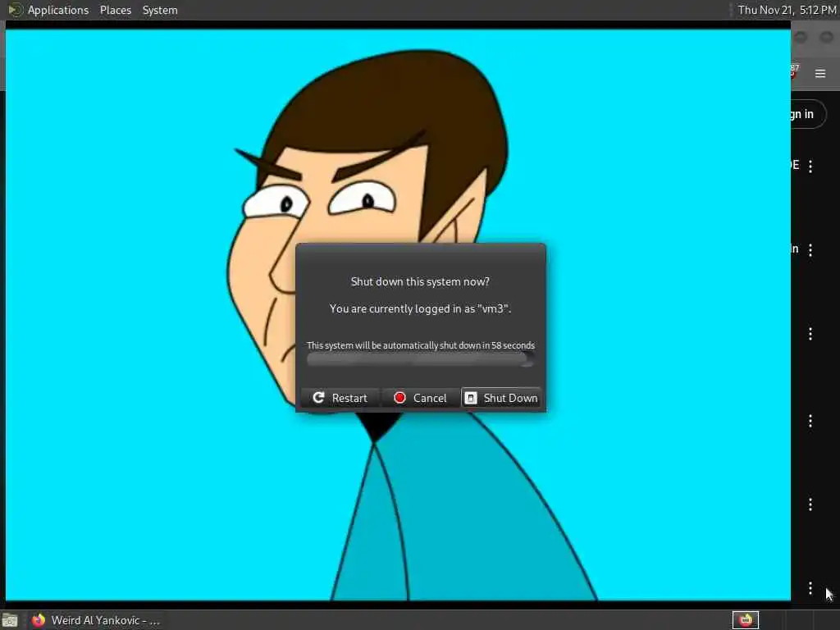
Task: Click the clock showing Thu Nov 21
Action: pos(787,10)
